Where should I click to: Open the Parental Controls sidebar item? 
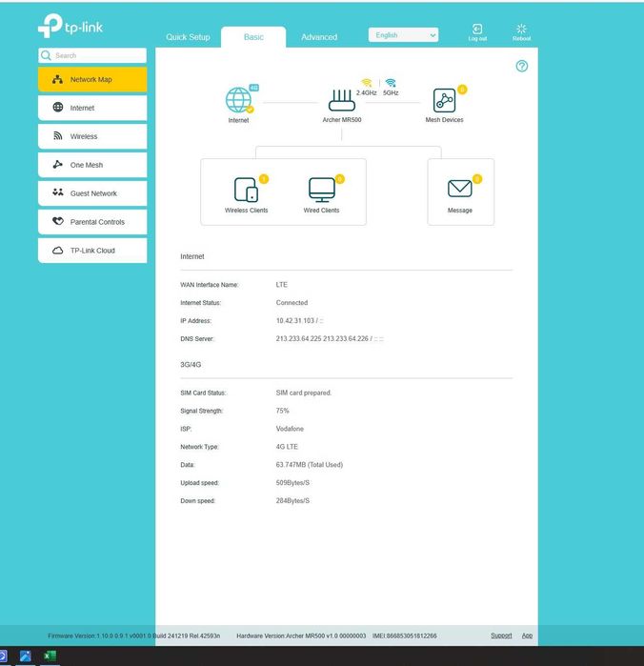(92, 222)
